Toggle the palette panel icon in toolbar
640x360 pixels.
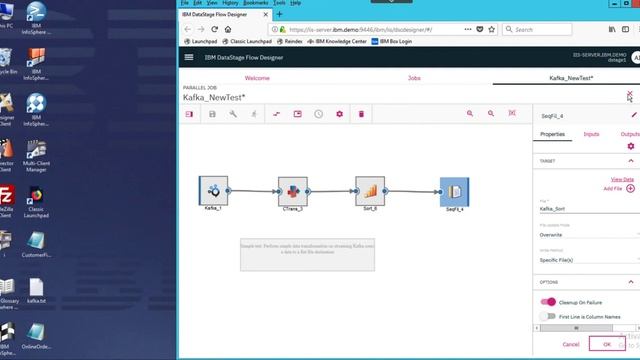tap(189, 114)
